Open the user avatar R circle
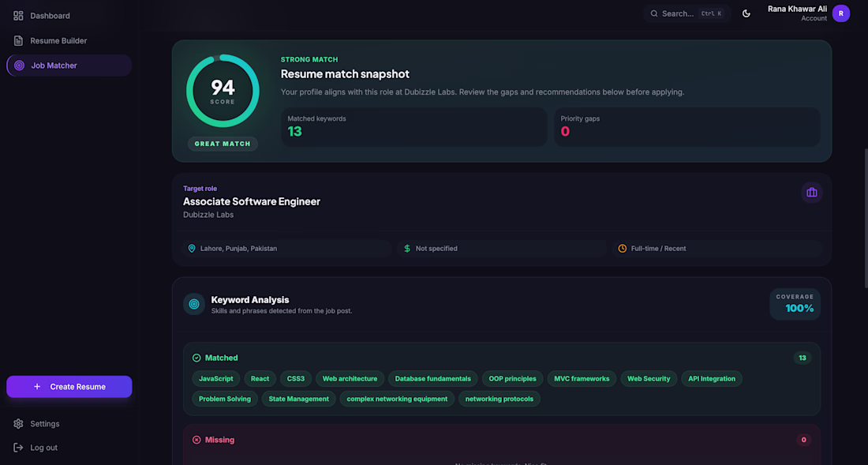 click(x=841, y=13)
